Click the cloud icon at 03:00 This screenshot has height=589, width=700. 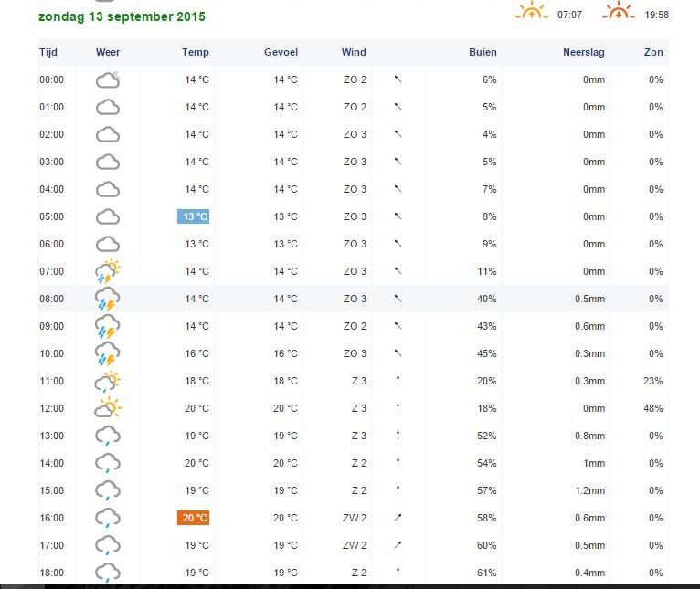pos(108,162)
